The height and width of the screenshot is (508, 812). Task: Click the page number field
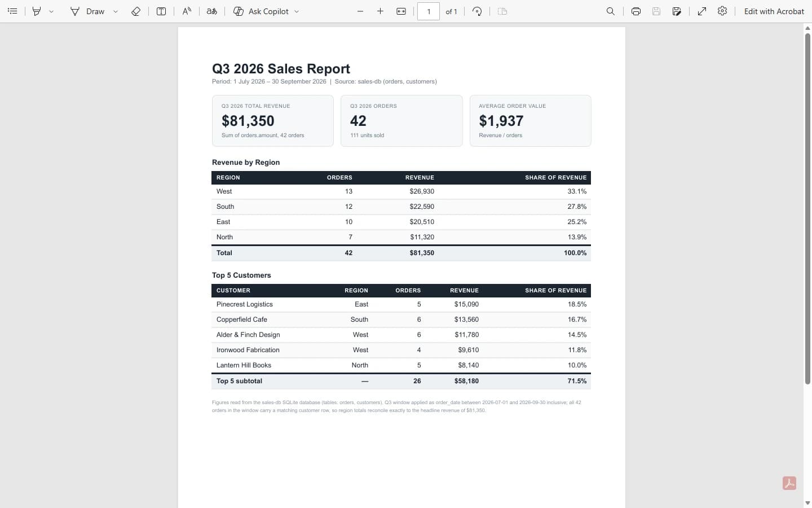[x=429, y=11]
